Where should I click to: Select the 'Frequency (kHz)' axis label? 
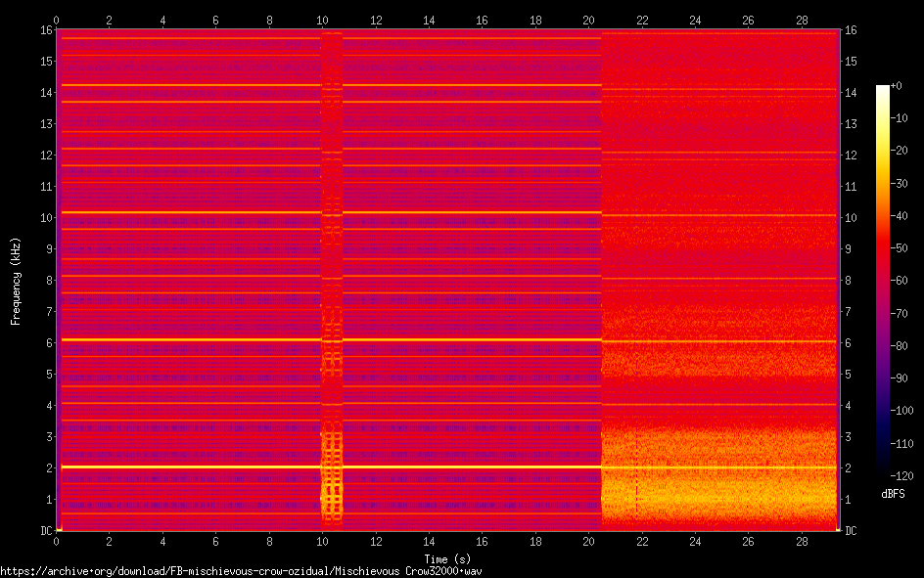16,282
